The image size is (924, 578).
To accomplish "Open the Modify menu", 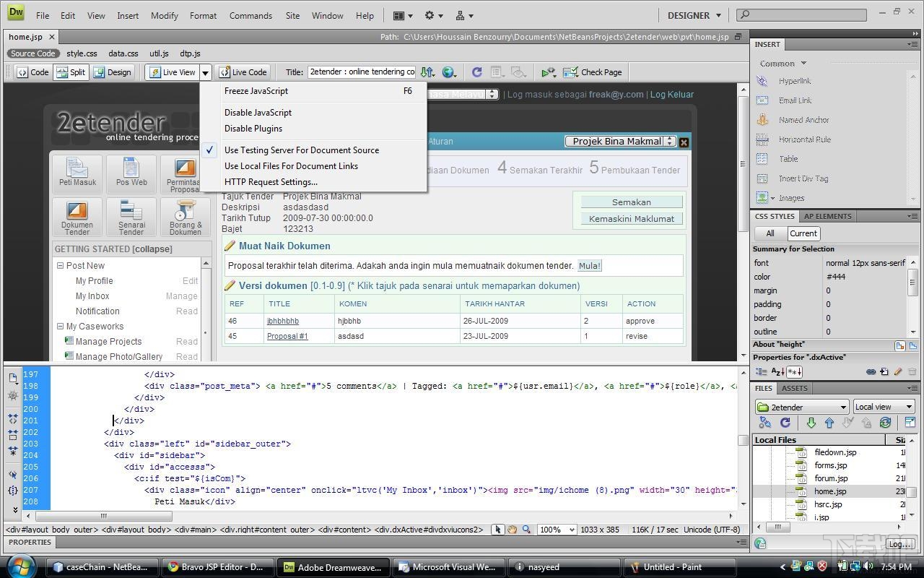I will point(164,15).
